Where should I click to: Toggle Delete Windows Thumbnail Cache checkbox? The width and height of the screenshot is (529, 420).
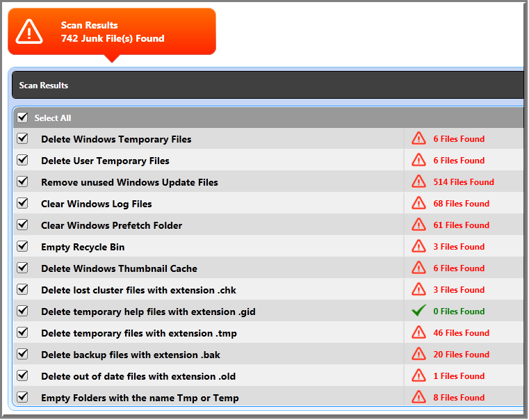click(x=23, y=268)
